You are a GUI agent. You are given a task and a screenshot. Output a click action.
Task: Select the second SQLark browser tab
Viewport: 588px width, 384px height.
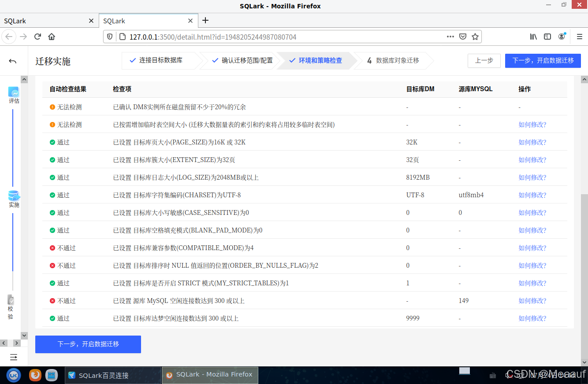tap(148, 21)
